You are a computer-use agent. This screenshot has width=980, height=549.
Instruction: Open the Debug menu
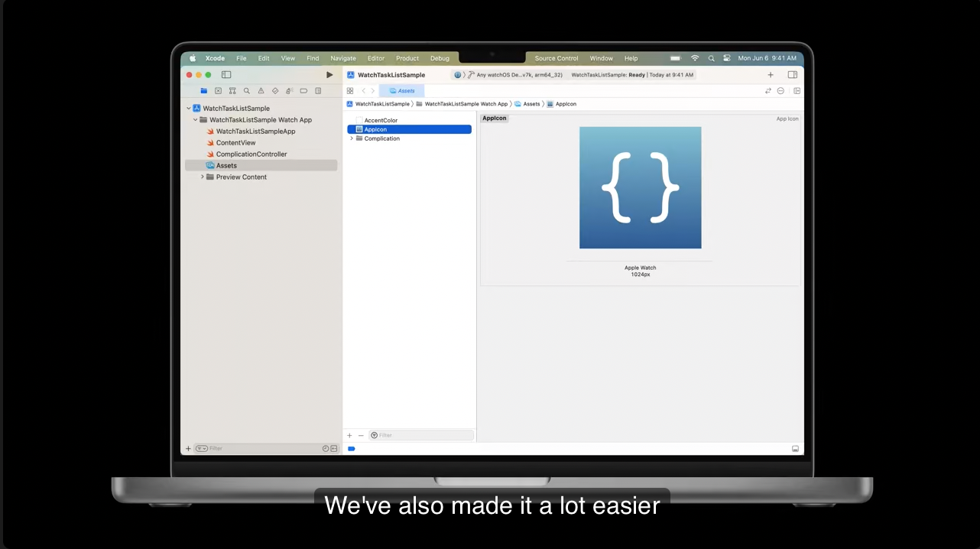(x=440, y=58)
